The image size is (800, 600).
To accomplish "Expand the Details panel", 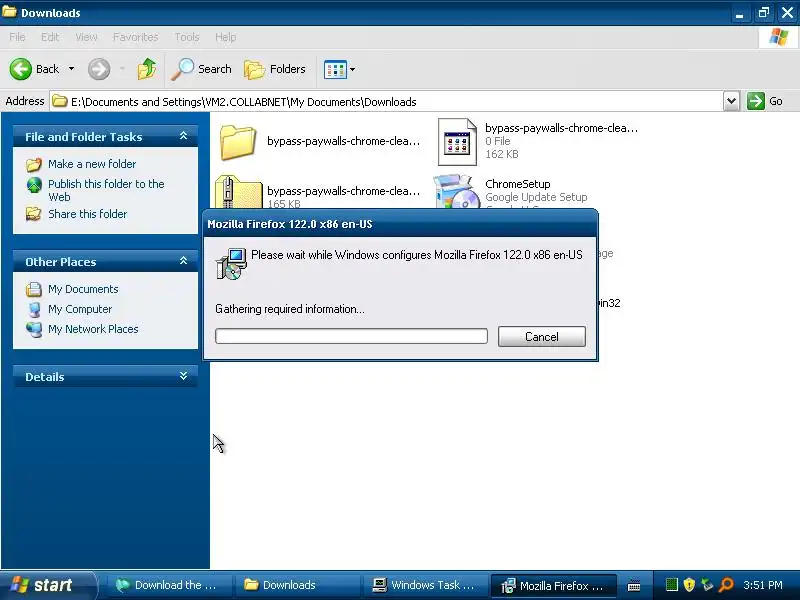I will click(183, 377).
